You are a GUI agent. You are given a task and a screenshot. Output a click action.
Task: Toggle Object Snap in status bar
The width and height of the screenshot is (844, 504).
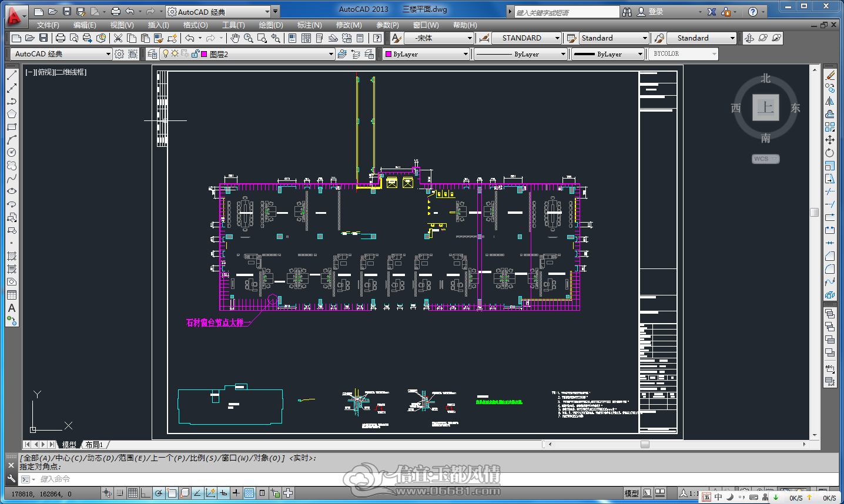point(172,493)
